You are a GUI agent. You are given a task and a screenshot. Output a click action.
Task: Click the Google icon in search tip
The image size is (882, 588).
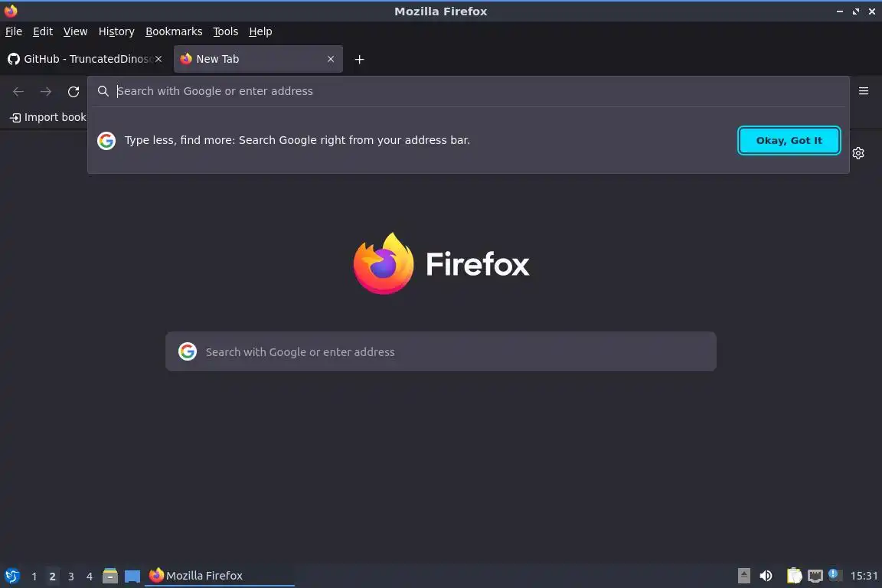point(106,141)
